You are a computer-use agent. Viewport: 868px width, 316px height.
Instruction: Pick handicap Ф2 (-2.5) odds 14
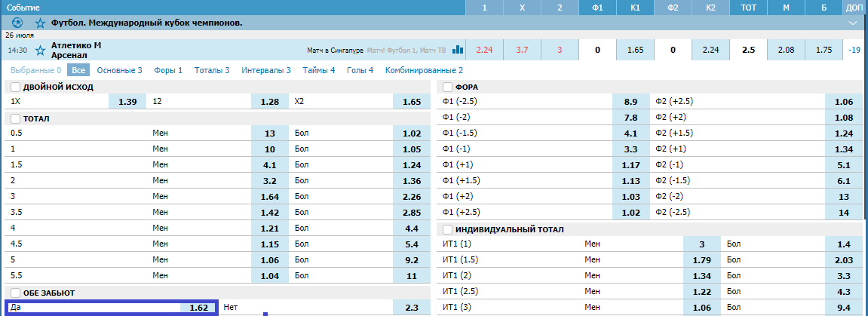click(x=843, y=212)
